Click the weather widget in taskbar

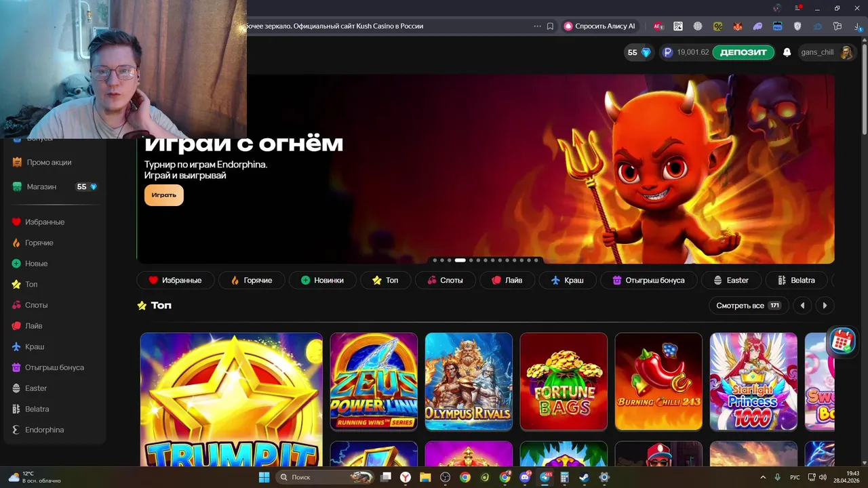click(34, 477)
